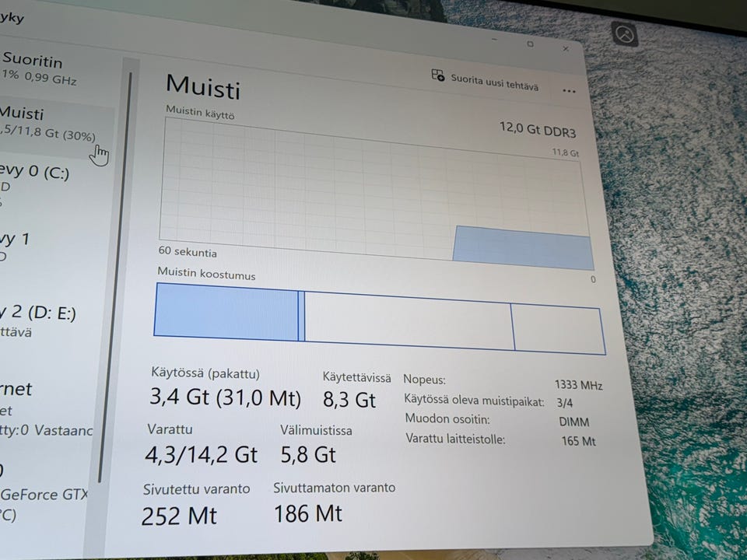Click Suorita uusi tehtävä button
This screenshot has height=560, width=747.
click(x=485, y=81)
